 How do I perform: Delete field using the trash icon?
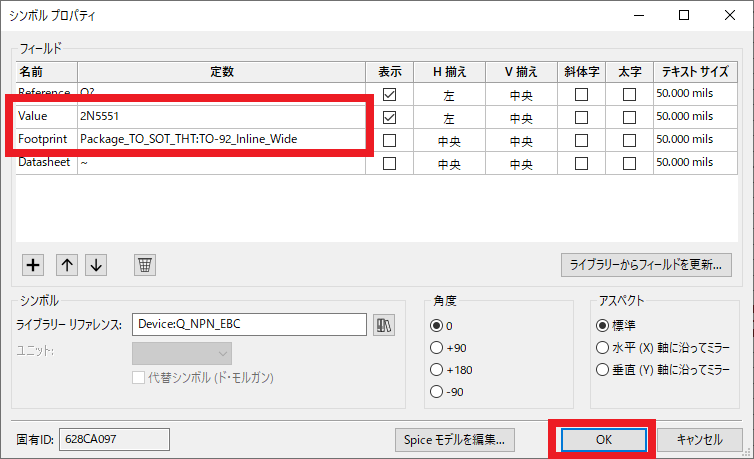click(x=145, y=265)
